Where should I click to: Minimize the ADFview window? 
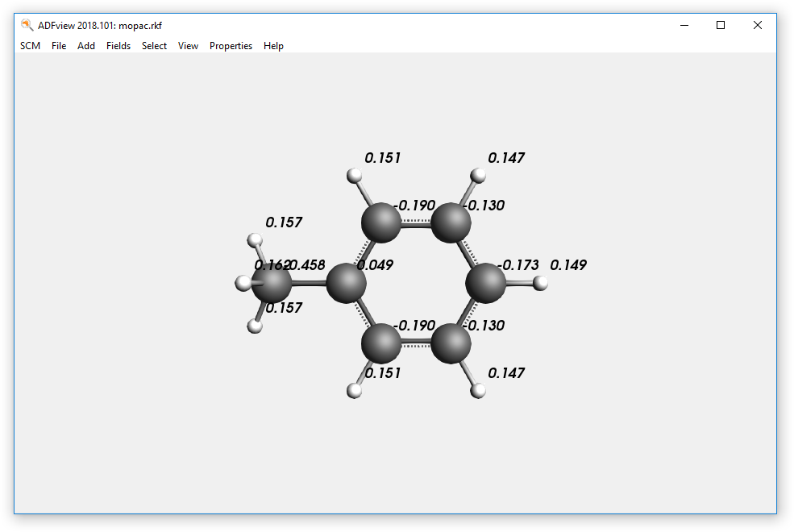tap(684, 25)
